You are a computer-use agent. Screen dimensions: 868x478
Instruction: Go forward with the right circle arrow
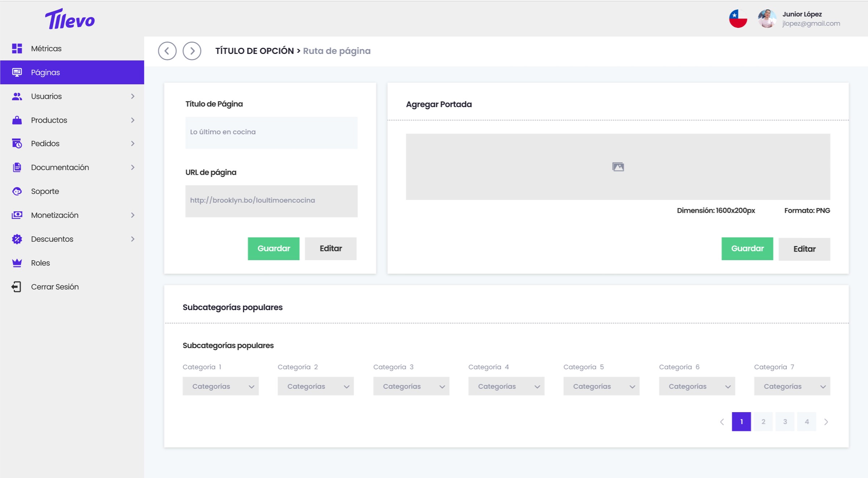192,51
